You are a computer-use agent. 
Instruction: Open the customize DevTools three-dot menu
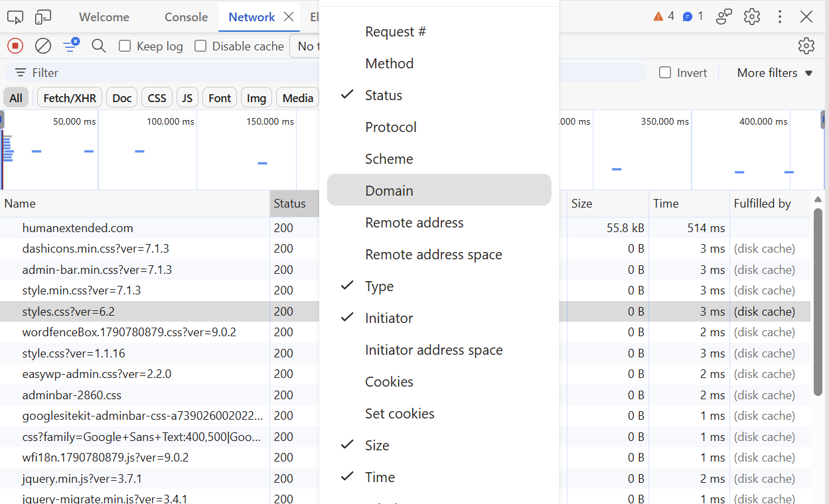coord(780,17)
